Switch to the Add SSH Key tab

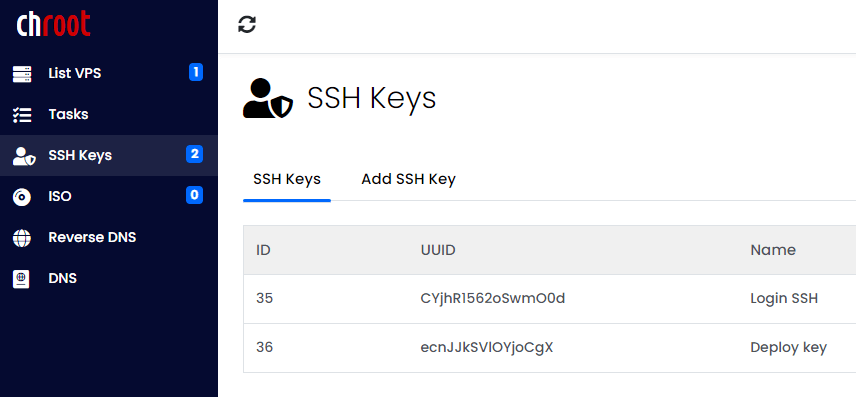(x=408, y=179)
